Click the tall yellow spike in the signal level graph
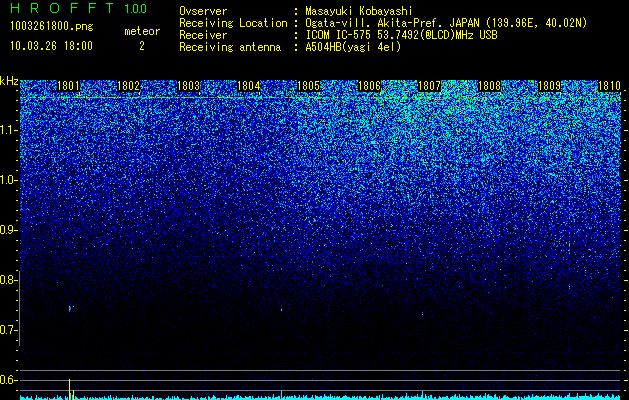This screenshot has height=400, width=629. (69, 389)
